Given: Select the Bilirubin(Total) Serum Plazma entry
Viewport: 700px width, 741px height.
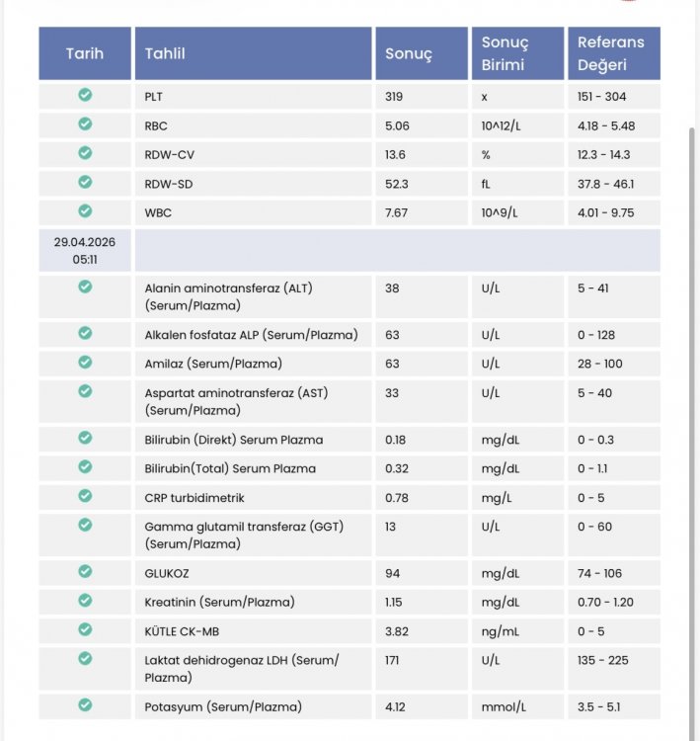Looking at the screenshot, I should pos(230,468).
